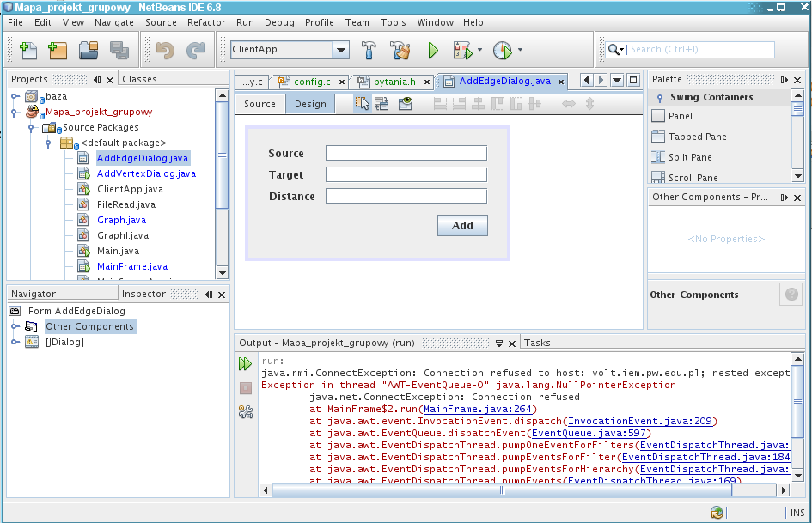812x523 pixels.
Task: Click the New File toolbar icon
Action: (x=28, y=50)
